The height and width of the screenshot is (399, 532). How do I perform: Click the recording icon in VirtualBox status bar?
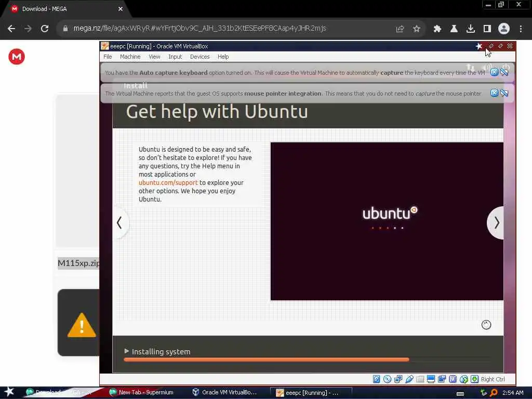coord(442,379)
